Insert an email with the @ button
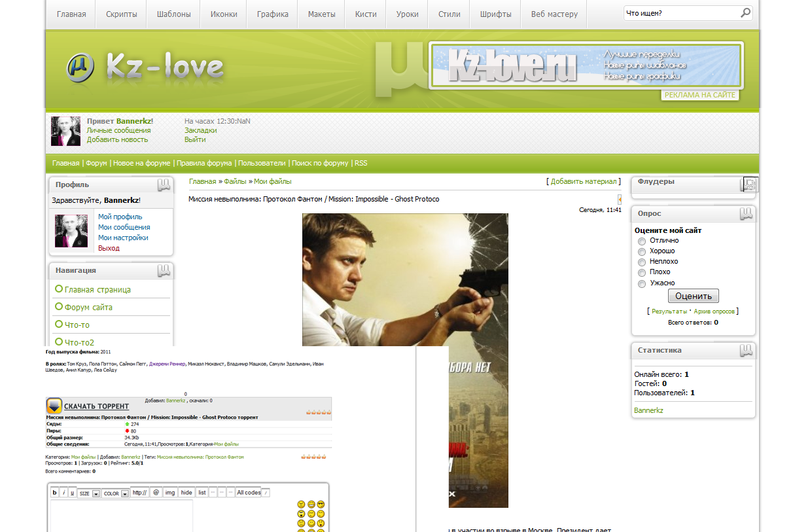The width and height of the screenshot is (812, 532). click(156, 493)
